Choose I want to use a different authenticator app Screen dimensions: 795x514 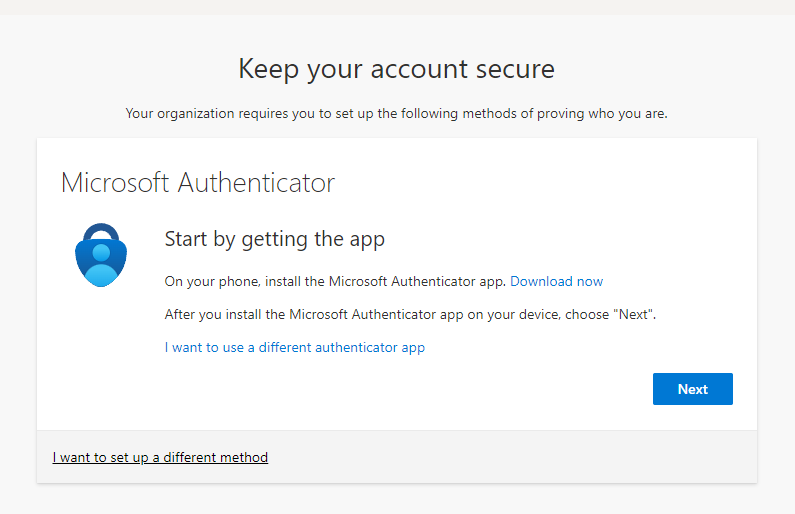pos(295,347)
